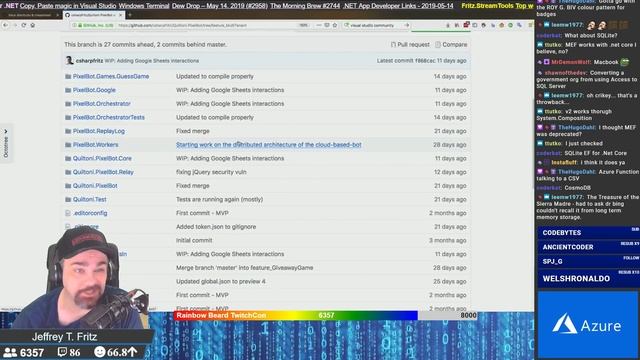Click the browser forward arrow

(15, 25)
